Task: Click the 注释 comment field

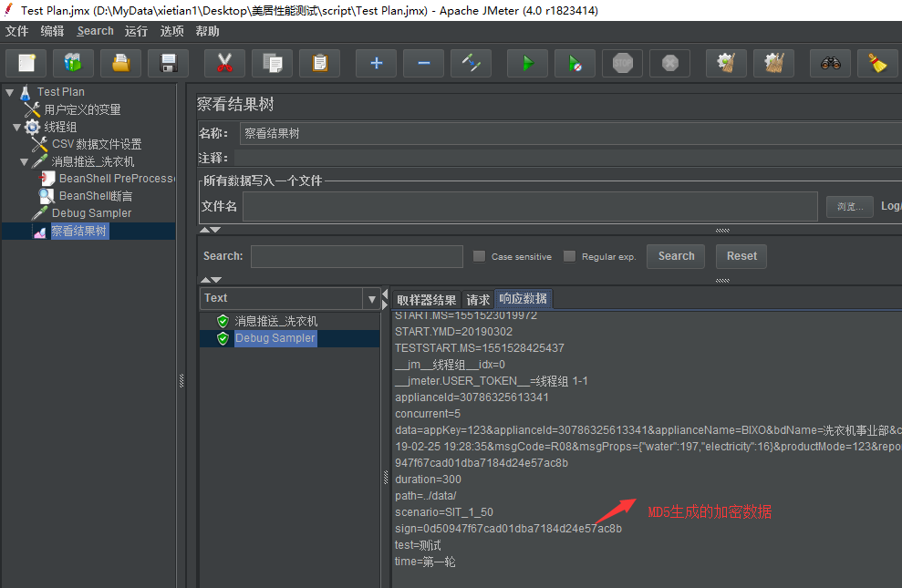Action: pos(568,158)
